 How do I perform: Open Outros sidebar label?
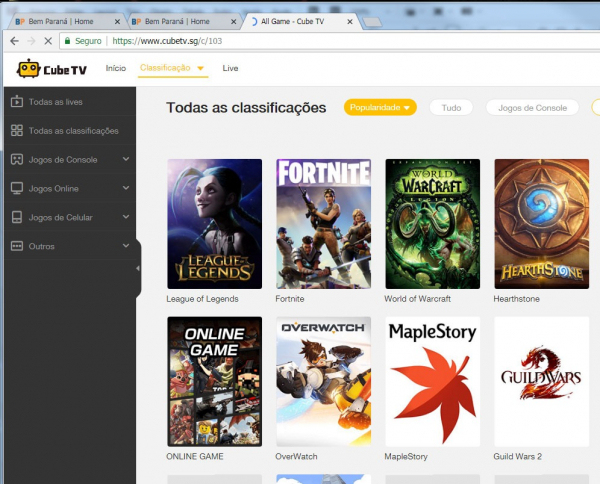(41, 246)
